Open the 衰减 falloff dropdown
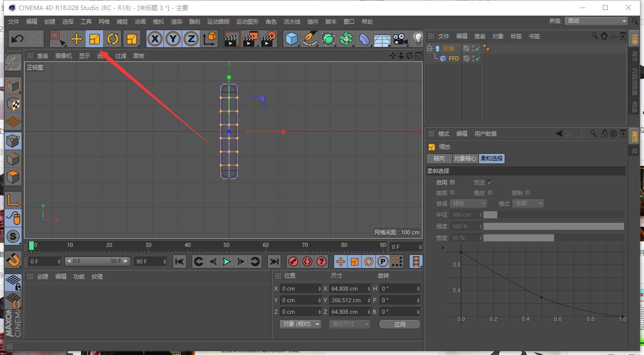Viewport: 644px width, 355px height. click(469, 204)
